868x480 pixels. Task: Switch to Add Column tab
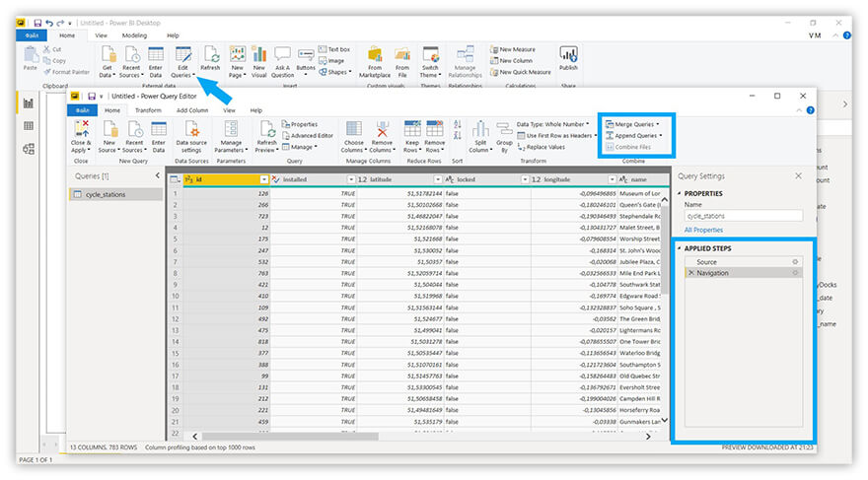pyautogui.click(x=192, y=110)
